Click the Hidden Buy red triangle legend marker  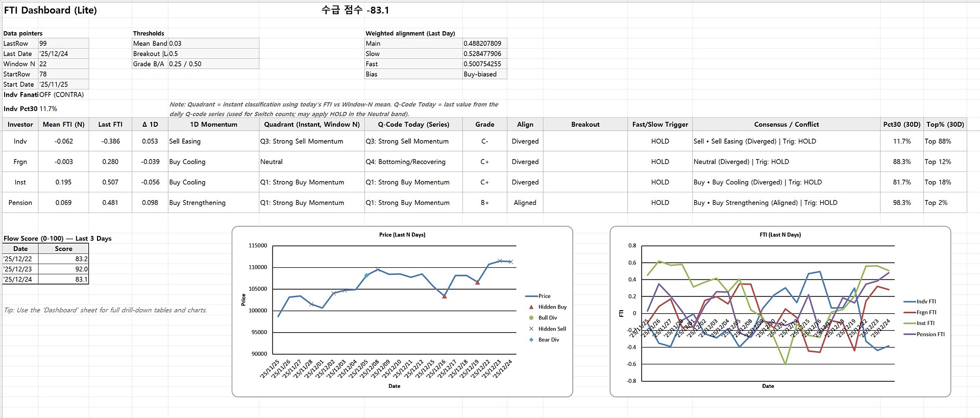pyautogui.click(x=531, y=307)
